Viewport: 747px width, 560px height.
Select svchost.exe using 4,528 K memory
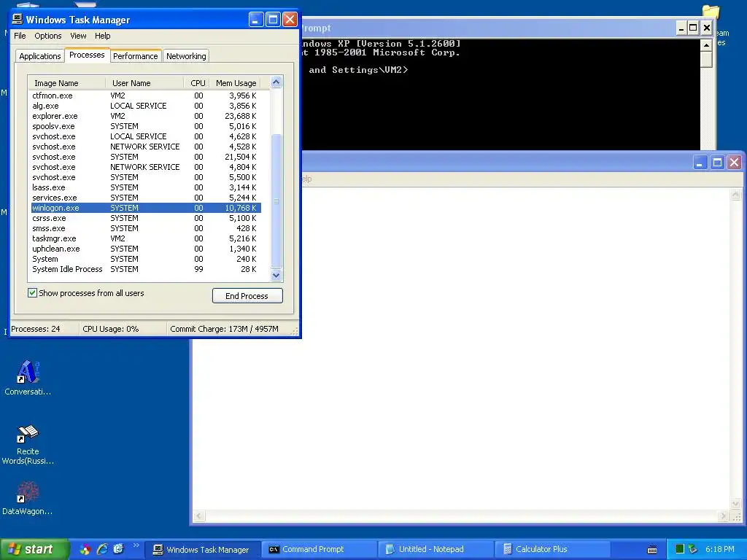(146, 147)
